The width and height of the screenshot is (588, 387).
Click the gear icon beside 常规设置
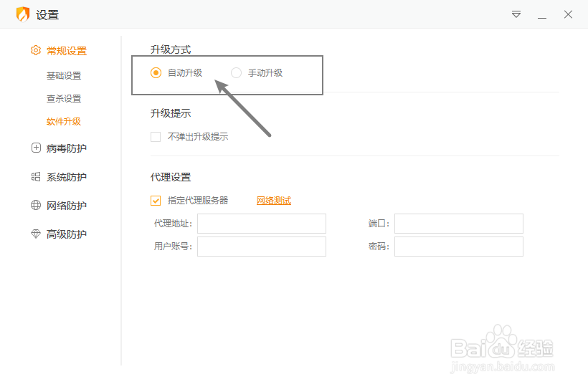point(36,51)
